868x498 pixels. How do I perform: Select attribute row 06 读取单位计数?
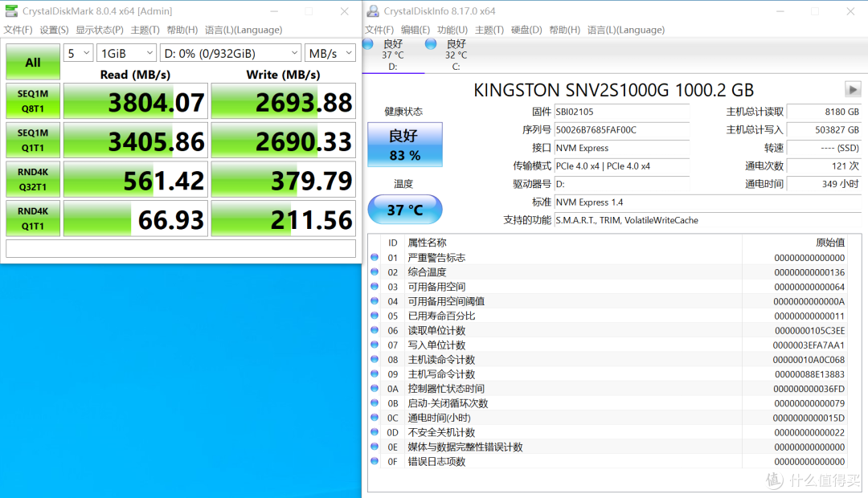pos(609,330)
